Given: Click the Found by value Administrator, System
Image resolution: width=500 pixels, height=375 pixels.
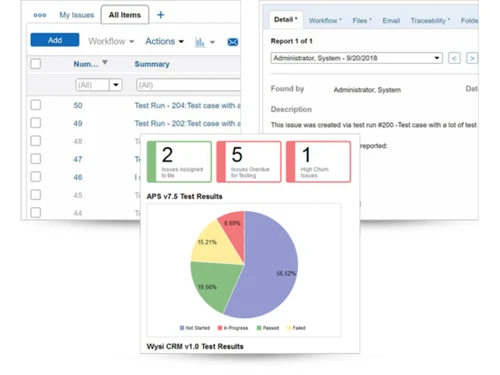Looking at the screenshot, I should coord(367,90).
